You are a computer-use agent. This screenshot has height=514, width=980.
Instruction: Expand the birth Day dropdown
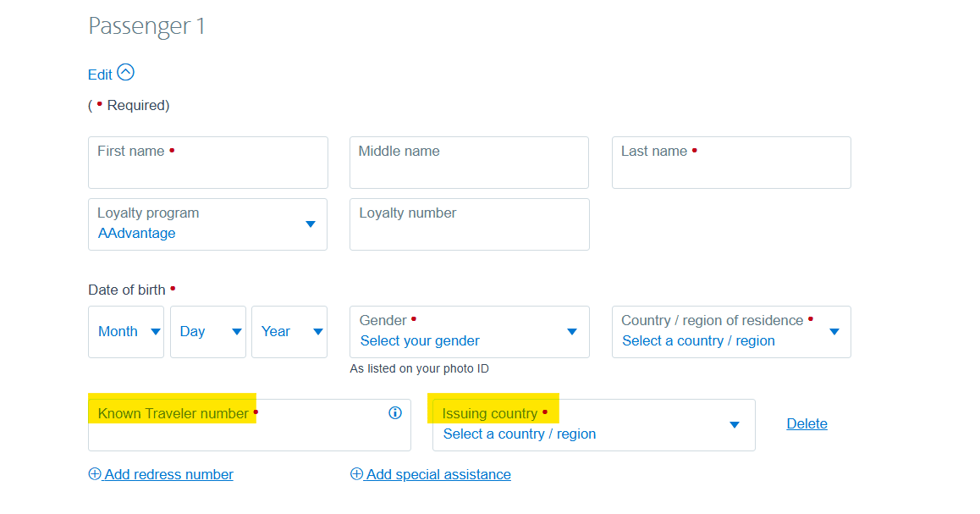(x=208, y=332)
